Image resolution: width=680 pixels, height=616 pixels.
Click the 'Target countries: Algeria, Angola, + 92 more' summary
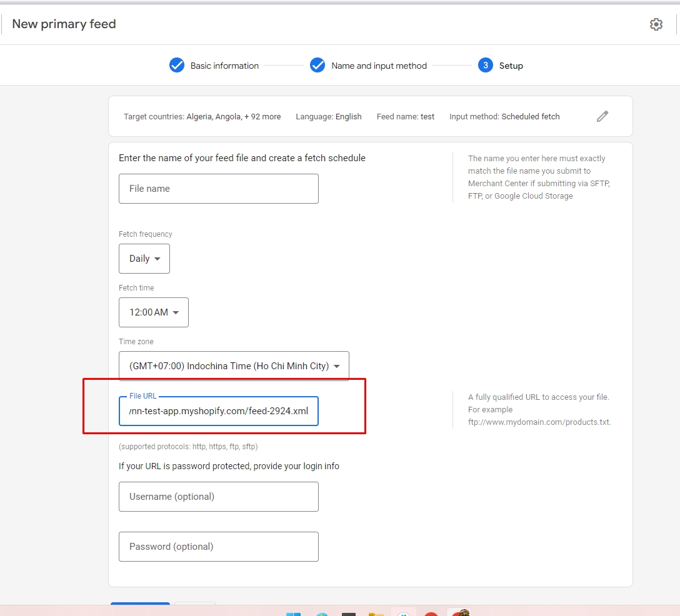(x=202, y=117)
